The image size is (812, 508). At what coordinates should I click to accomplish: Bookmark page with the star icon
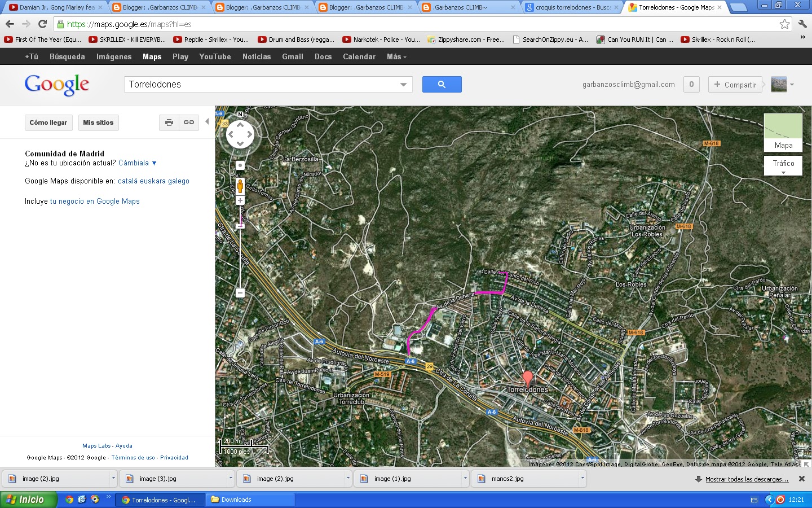[x=784, y=24]
